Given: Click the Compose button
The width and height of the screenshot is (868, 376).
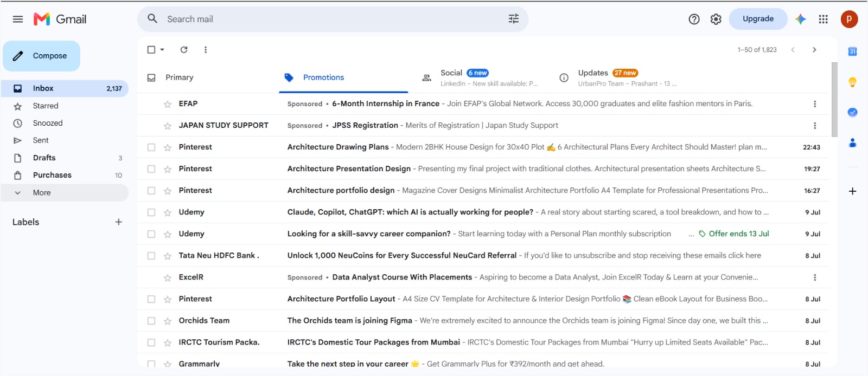Looking at the screenshot, I should pyautogui.click(x=41, y=56).
